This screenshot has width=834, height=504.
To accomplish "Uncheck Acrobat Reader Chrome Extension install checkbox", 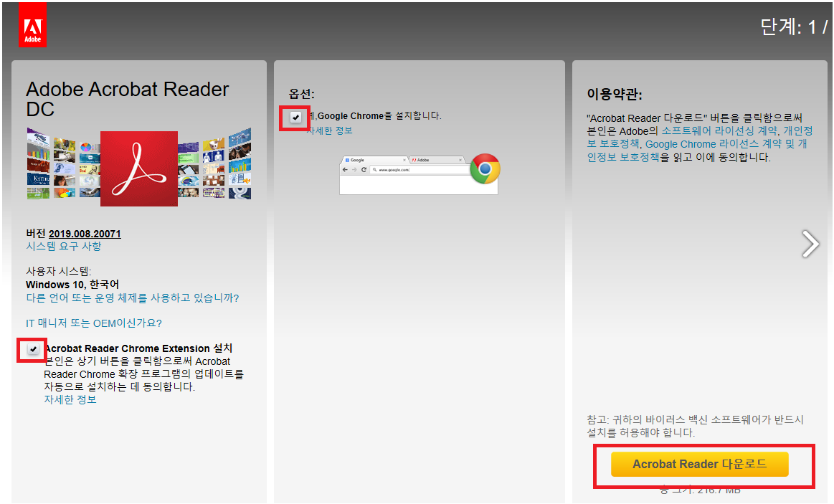I will coord(33,349).
